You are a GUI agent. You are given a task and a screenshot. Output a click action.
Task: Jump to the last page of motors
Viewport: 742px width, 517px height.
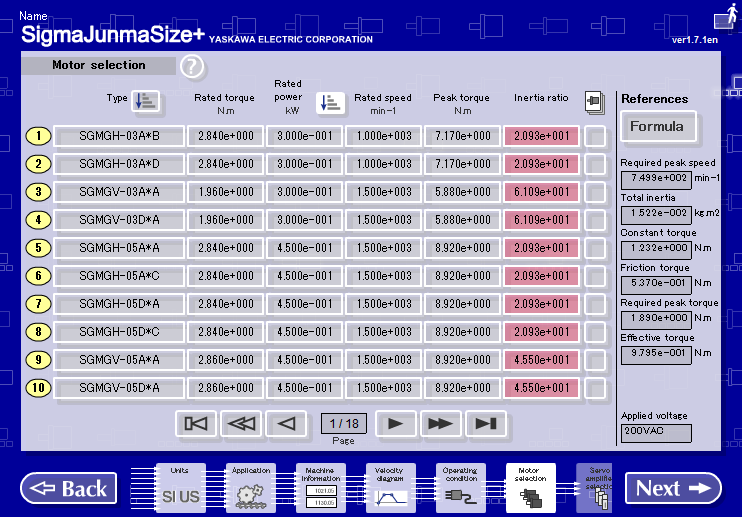486,423
